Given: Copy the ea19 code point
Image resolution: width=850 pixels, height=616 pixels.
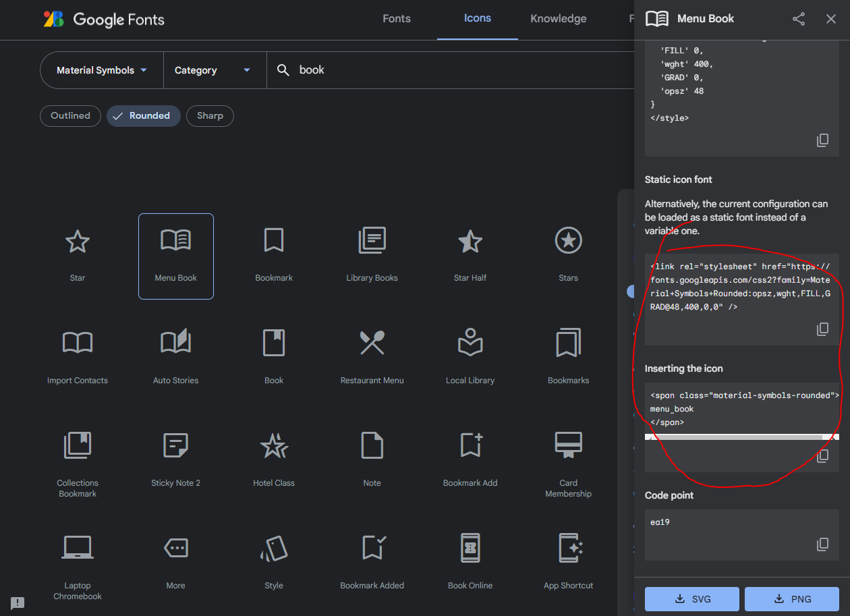Looking at the screenshot, I should 823,544.
